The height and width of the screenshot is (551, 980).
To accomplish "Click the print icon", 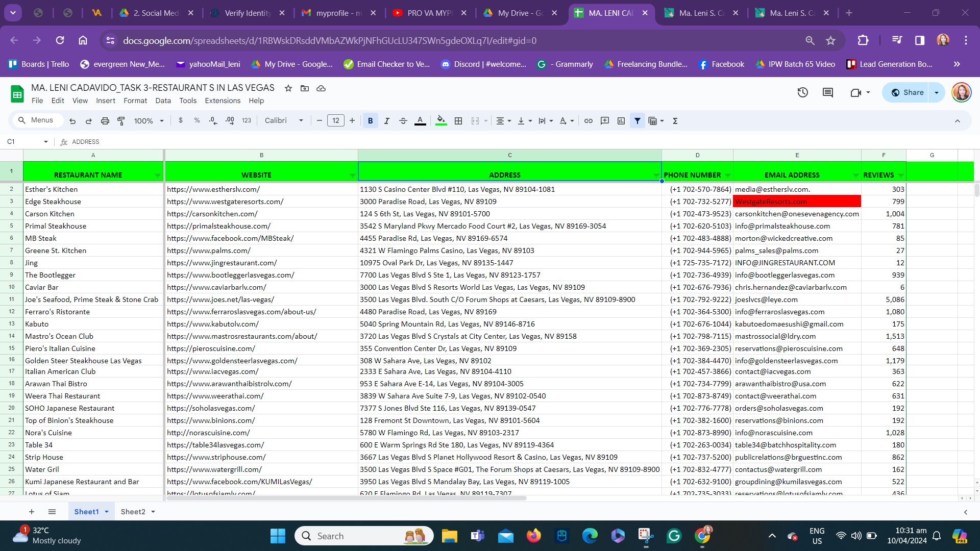I will tap(105, 121).
